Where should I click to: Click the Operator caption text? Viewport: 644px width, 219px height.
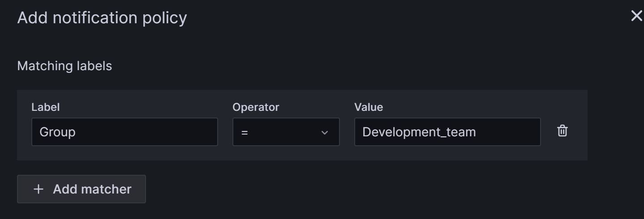point(255,107)
